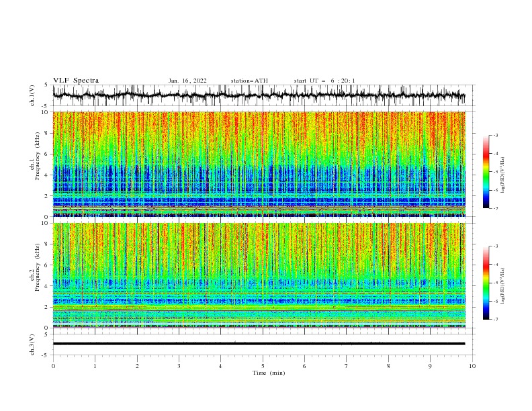Click the "9" tick on the time axis
The image size is (532, 411).
point(430,366)
